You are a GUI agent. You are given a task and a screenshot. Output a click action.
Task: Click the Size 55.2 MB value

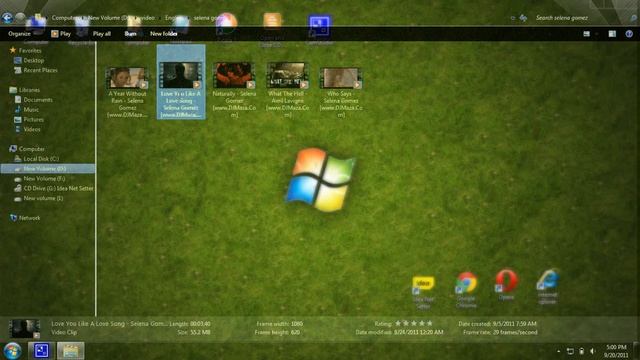point(200,332)
